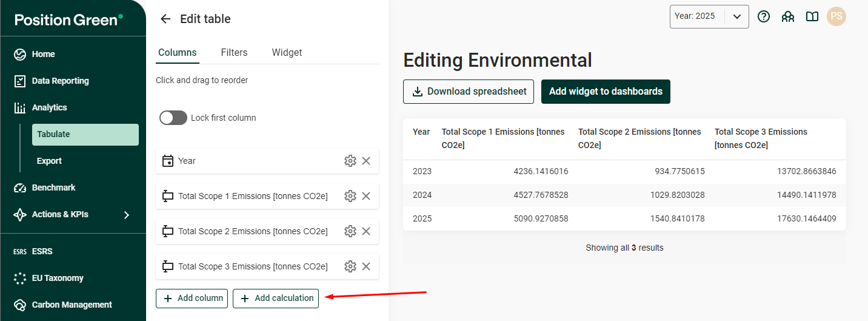Viewport: 868px width, 321px height.
Task: Open Carbon Management in the sidebar
Action: (72, 305)
